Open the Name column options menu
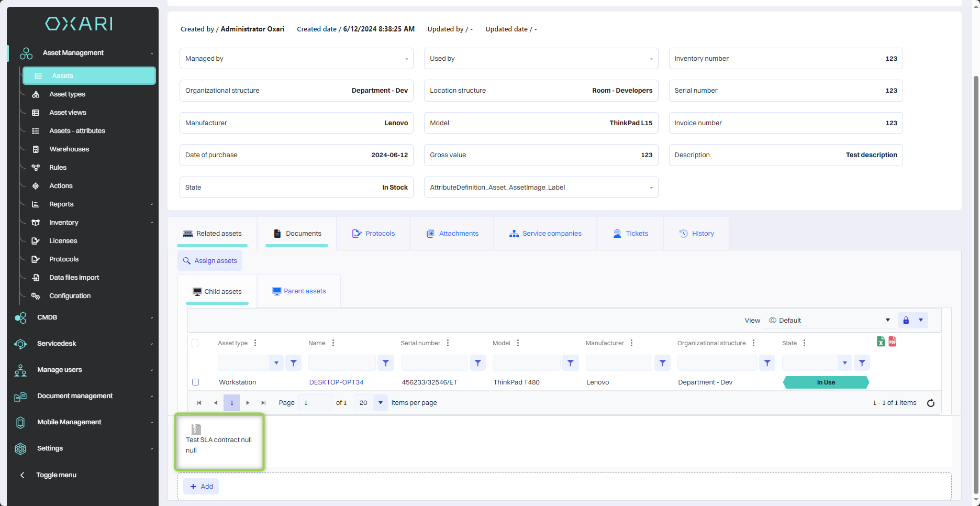 click(x=333, y=343)
